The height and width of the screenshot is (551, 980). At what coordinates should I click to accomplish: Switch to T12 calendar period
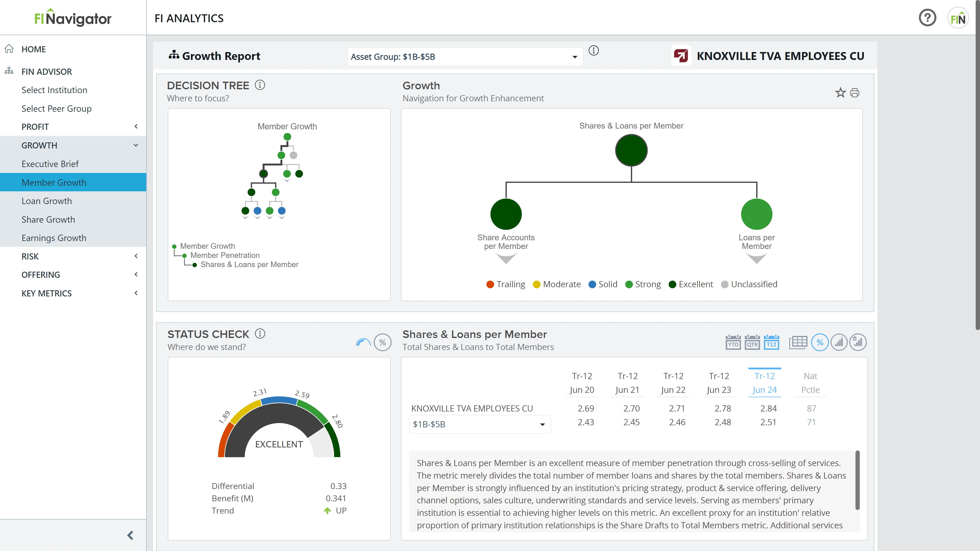(x=771, y=342)
